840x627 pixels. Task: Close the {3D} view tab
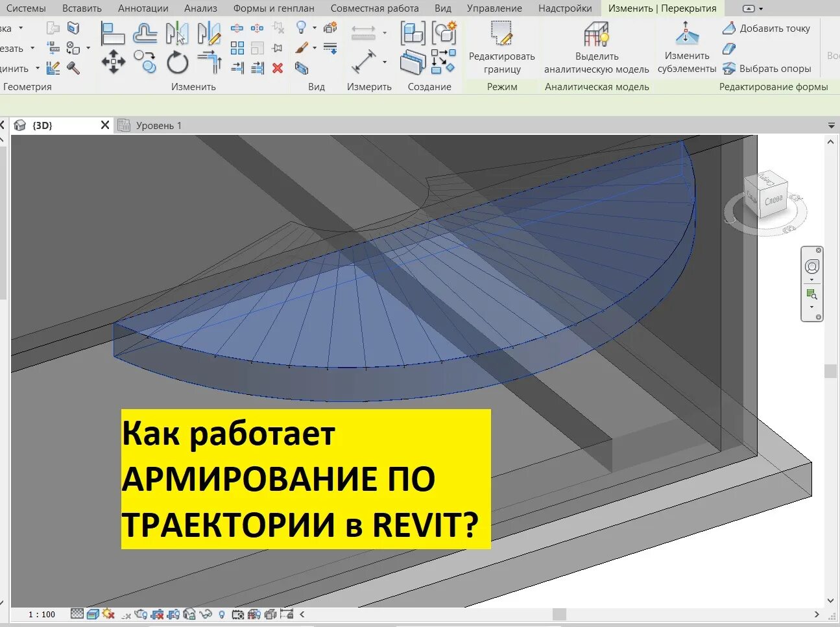click(x=105, y=124)
